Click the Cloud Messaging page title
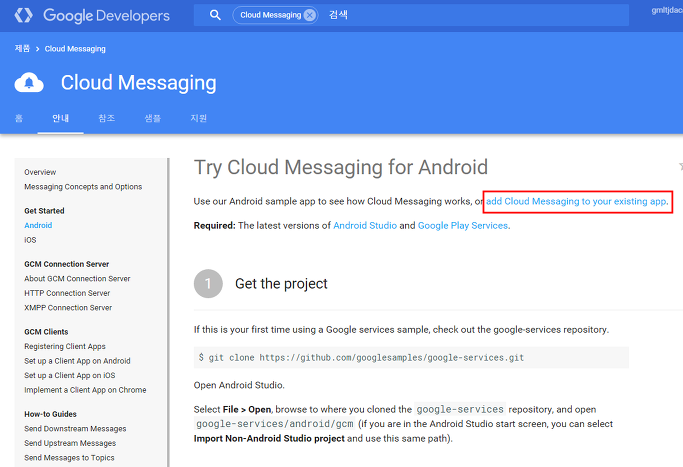This screenshot has width=683, height=467. coord(139,83)
